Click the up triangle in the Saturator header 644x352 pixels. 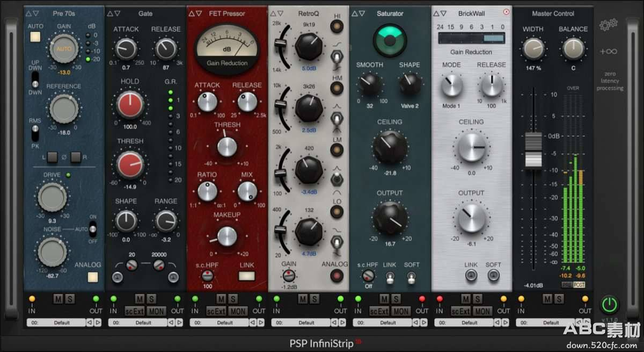(x=355, y=13)
